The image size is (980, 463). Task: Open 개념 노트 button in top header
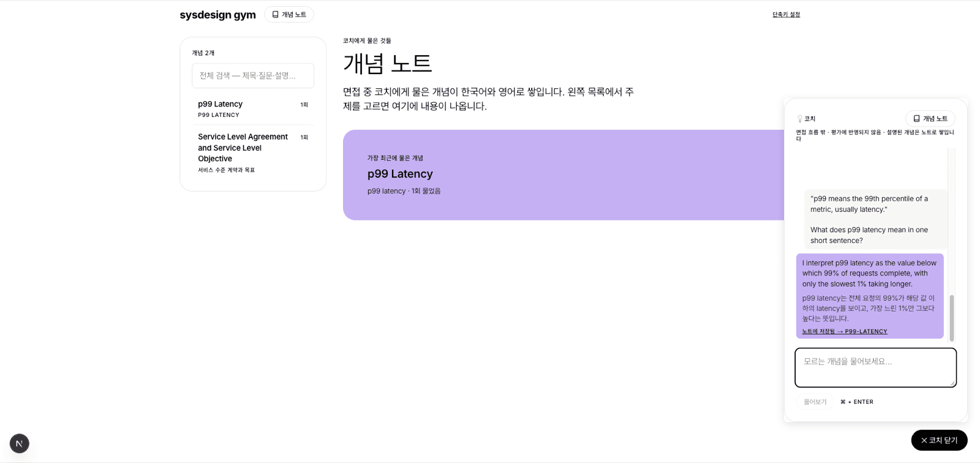289,15
